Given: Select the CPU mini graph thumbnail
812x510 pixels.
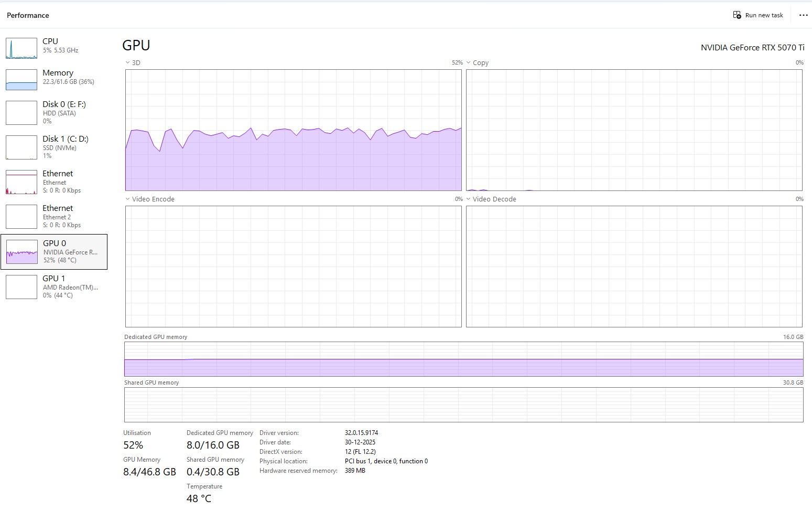Looking at the screenshot, I should (x=21, y=48).
